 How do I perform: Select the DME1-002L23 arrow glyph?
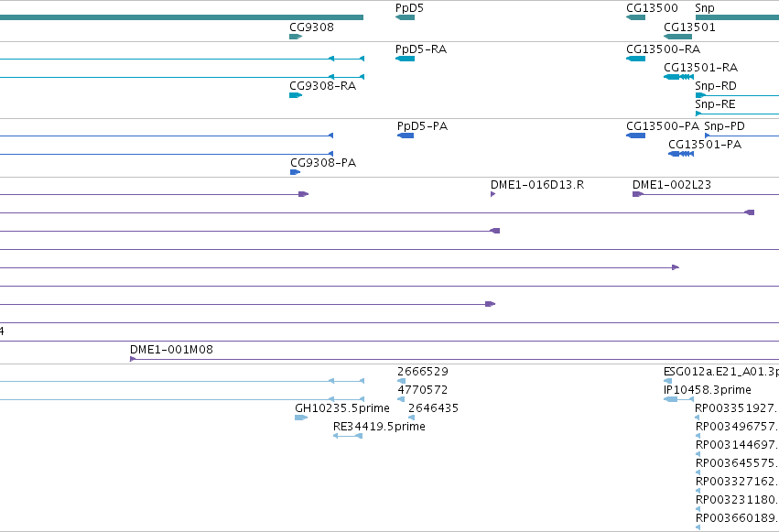pyautogui.click(x=638, y=194)
